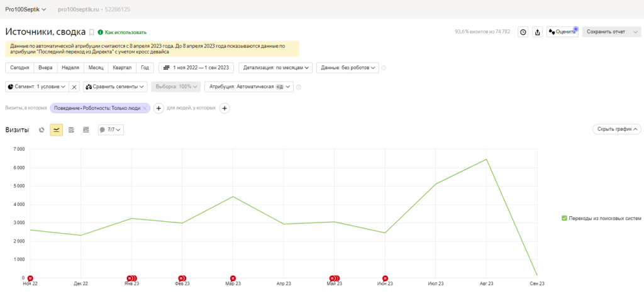
Task: Click the counter number 52286125
Action: 118,9
